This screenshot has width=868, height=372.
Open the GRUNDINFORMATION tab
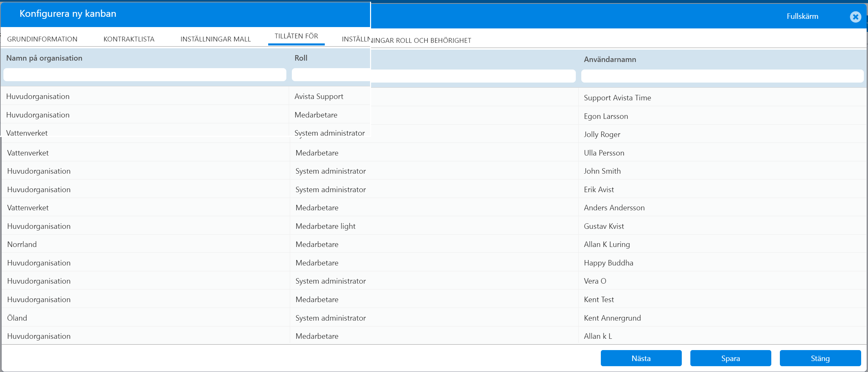42,39
